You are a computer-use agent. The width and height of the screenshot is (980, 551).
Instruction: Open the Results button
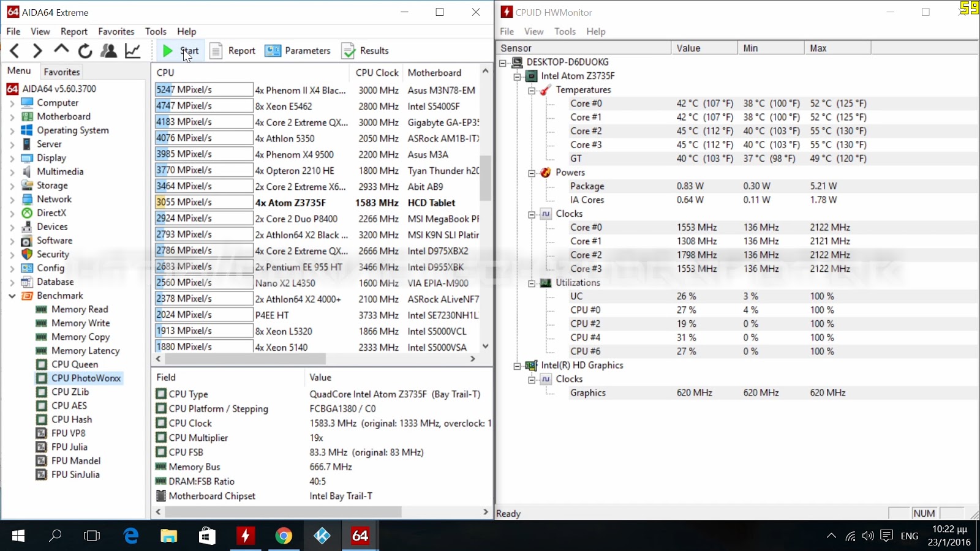(365, 51)
